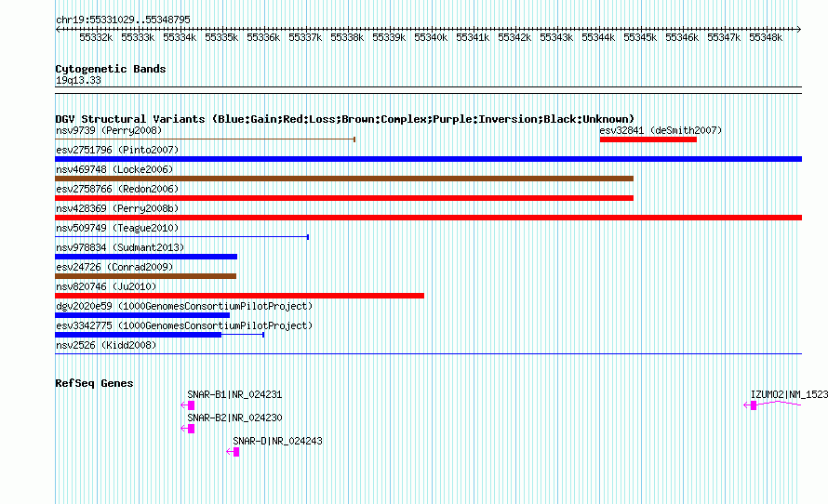Click the 55336k ruler tick label
This screenshot has height=504, width=828.
263,37
